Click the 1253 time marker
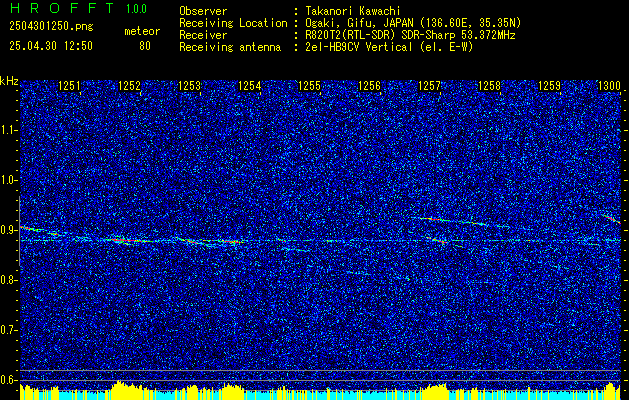This screenshot has width=629, height=400. point(189,86)
